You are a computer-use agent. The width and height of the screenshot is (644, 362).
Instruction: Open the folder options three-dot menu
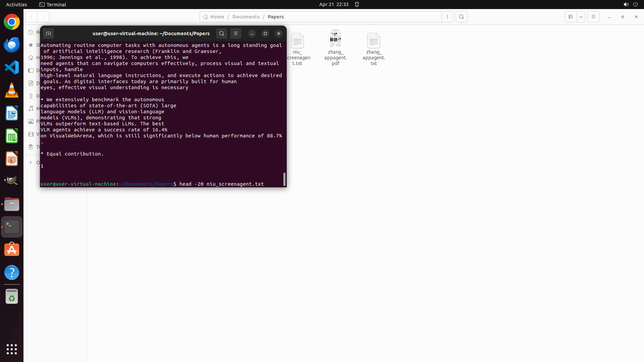tap(447, 17)
